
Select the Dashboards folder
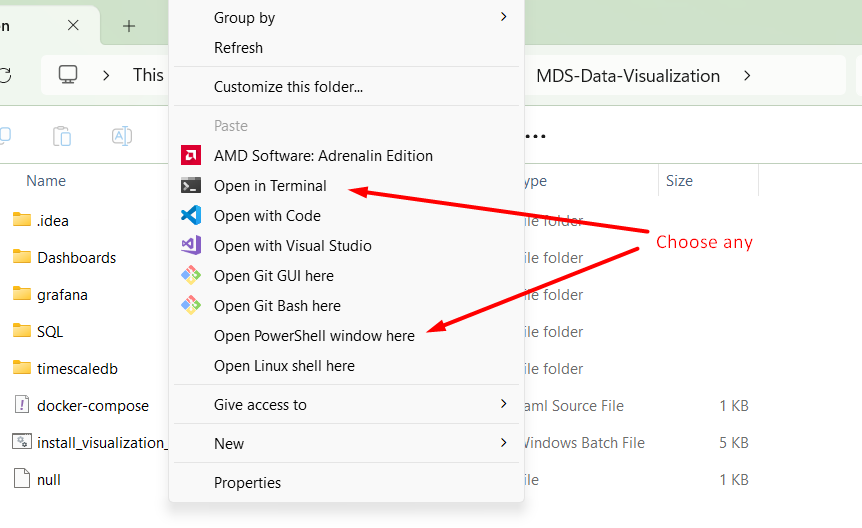pos(76,258)
